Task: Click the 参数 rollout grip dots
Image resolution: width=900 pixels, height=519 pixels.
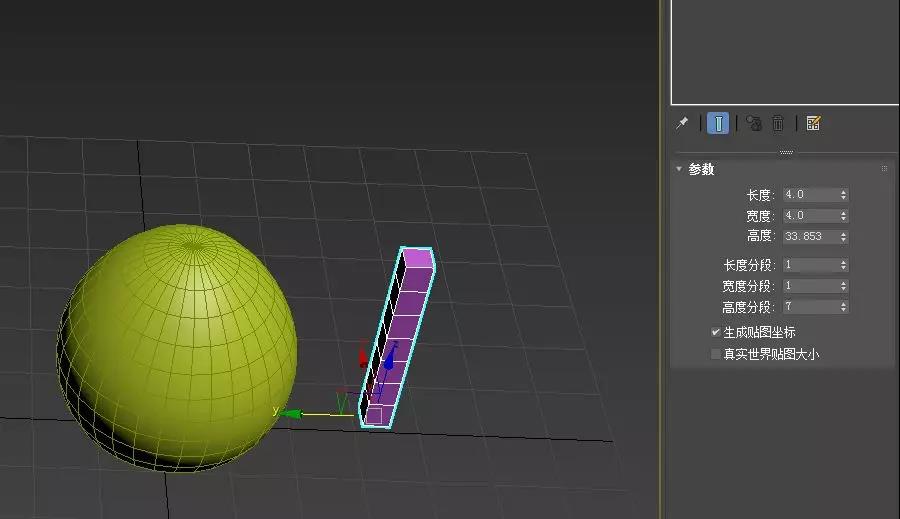Action: click(884, 169)
